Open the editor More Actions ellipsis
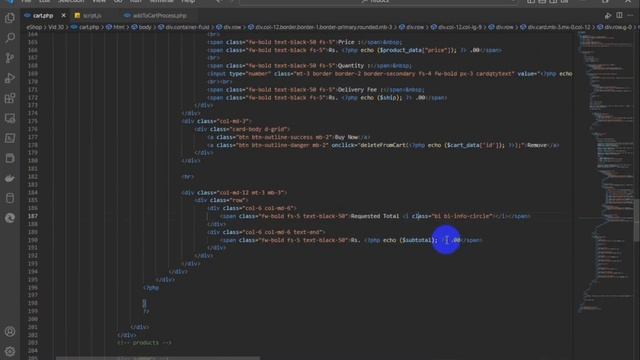 coord(631,16)
